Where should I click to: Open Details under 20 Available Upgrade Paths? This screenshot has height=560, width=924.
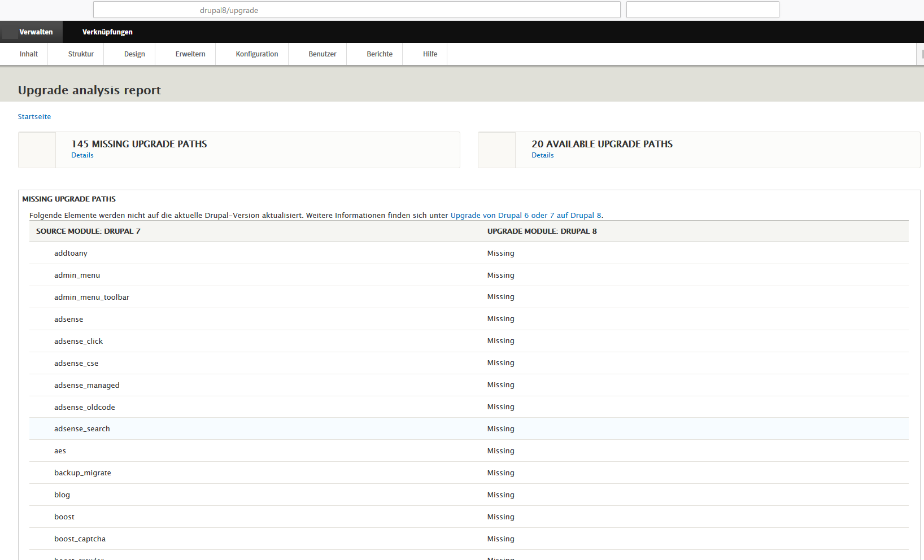(x=543, y=155)
